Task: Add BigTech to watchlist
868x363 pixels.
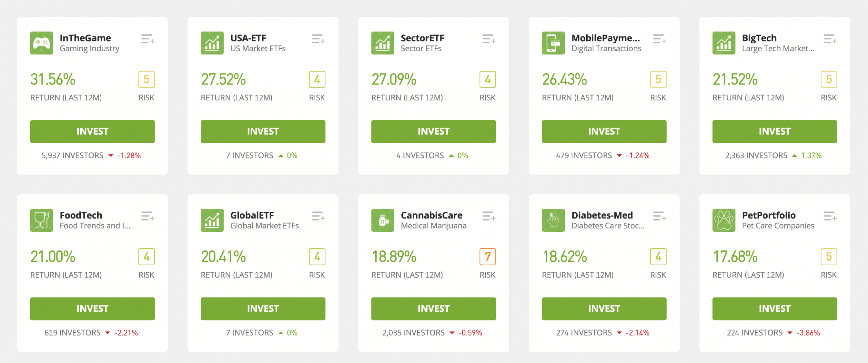Action: tap(830, 39)
